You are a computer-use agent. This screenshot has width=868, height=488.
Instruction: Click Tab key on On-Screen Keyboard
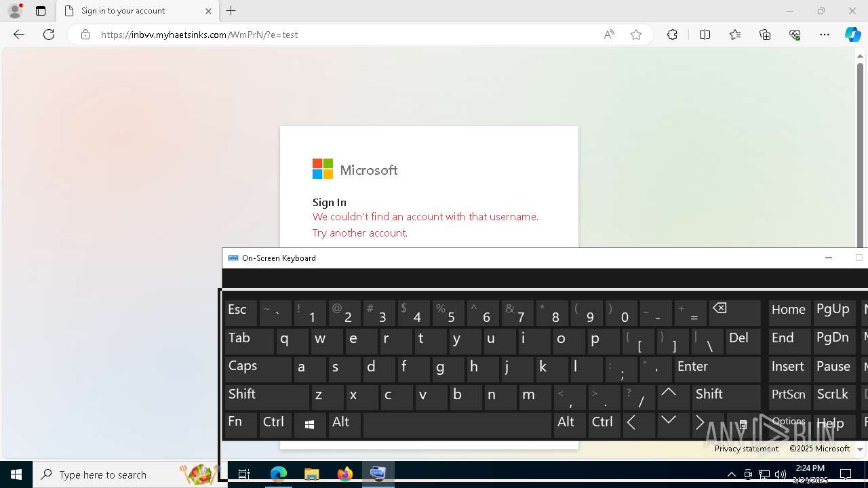tap(249, 342)
